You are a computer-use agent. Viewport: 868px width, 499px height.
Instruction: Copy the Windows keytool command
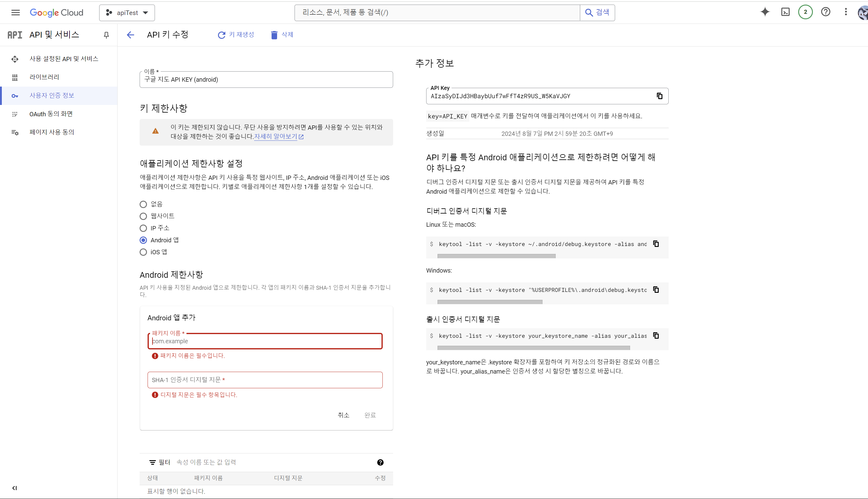[656, 290]
